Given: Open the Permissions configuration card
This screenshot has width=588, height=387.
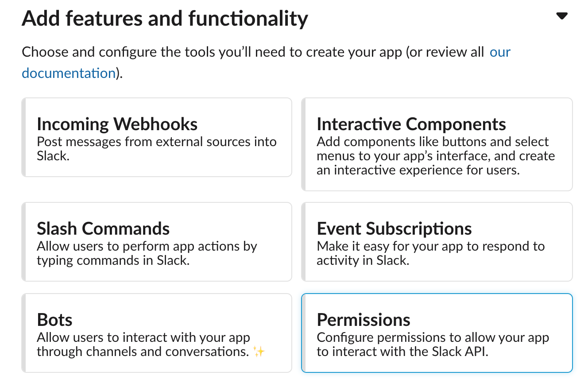Looking at the screenshot, I should point(437,333).
